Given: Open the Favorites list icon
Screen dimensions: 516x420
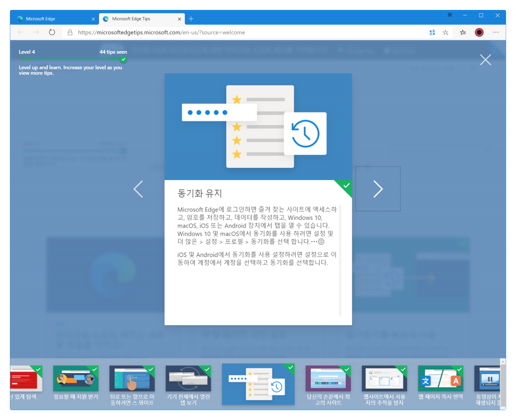Looking at the screenshot, I should (x=463, y=33).
